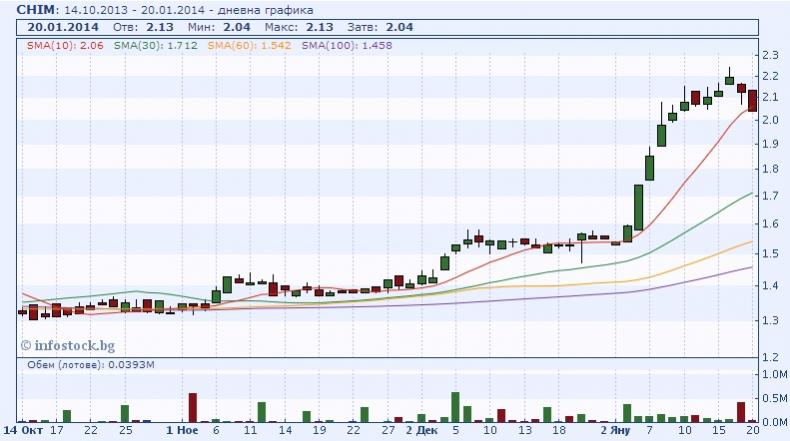The image size is (790, 441).
Task: Click the long green candle from 1.58 to 1.74
Action: point(638,207)
